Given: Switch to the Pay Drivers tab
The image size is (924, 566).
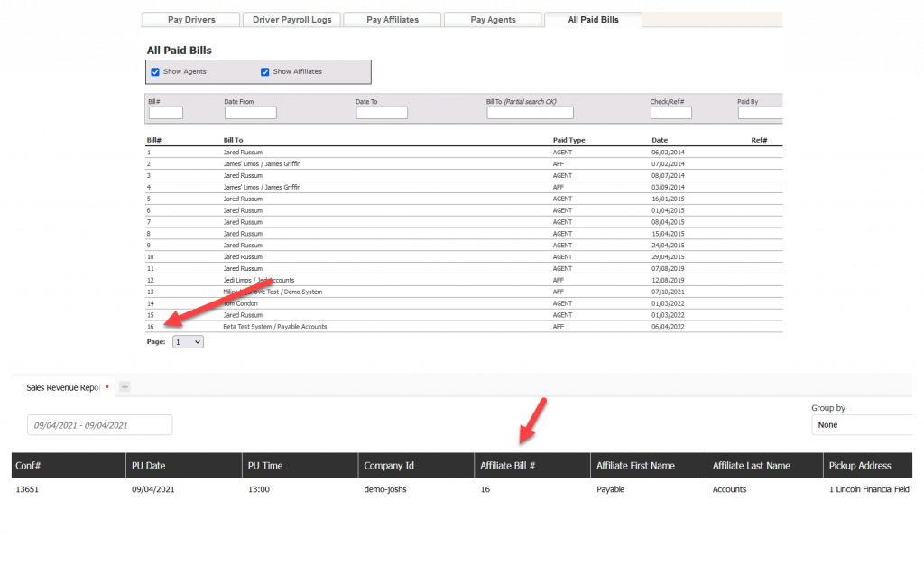Looking at the screenshot, I should [x=191, y=20].
